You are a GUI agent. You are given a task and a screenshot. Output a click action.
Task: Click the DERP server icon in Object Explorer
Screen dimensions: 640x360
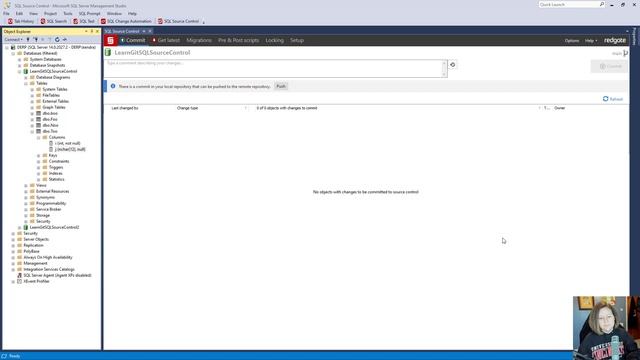click(13, 47)
